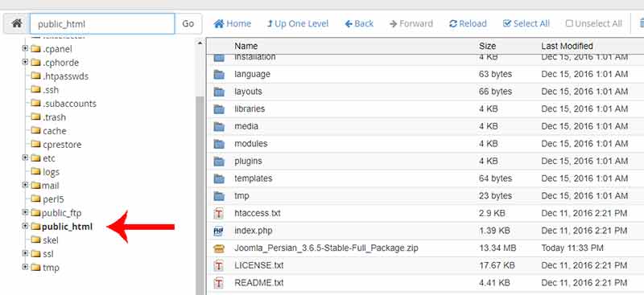Click the htaccess.txt text file icon

click(219, 213)
